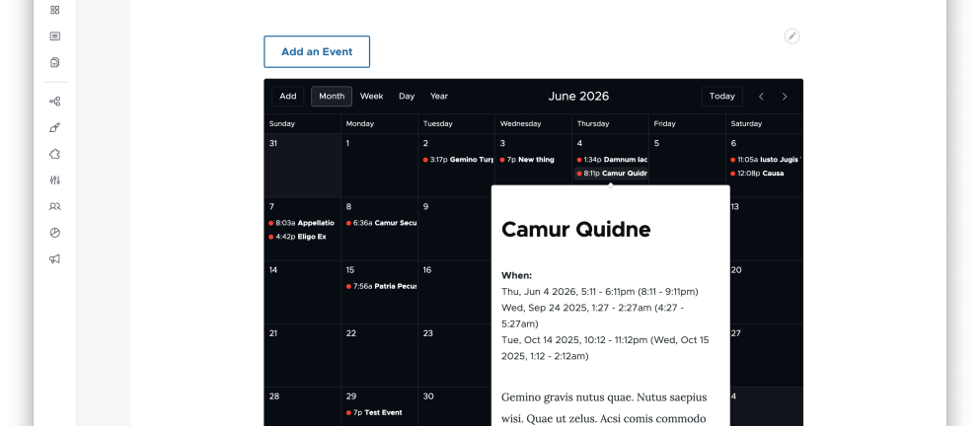Select day 31 of previous month
The image size is (980, 426).
tap(273, 143)
